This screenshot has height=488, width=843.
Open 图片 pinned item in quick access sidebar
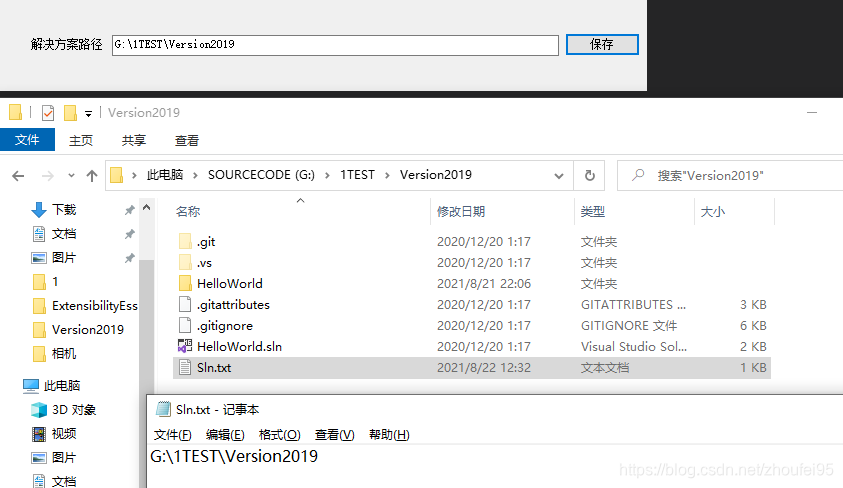coord(64,257)
